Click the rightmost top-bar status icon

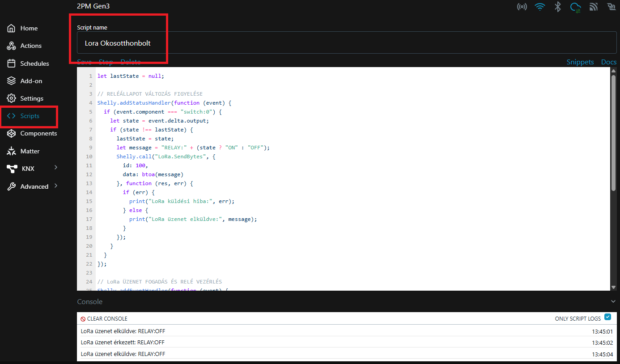click(x=612, y=7)
